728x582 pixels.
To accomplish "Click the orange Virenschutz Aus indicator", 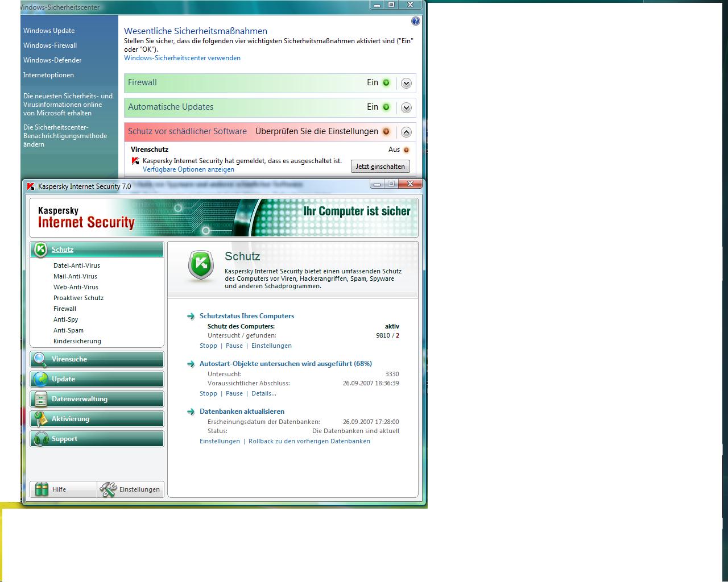I will click(x=406, y=149).
